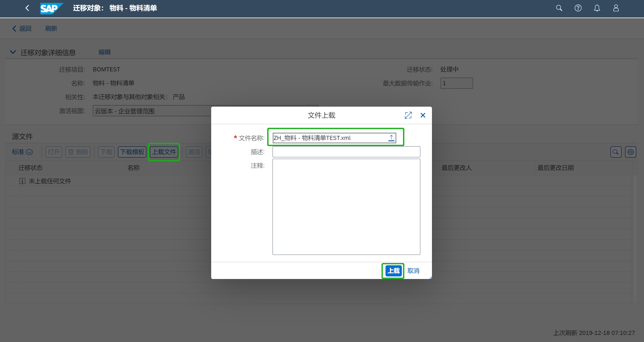Click the 名称 column header
The image size is (644, 342).
133,168
